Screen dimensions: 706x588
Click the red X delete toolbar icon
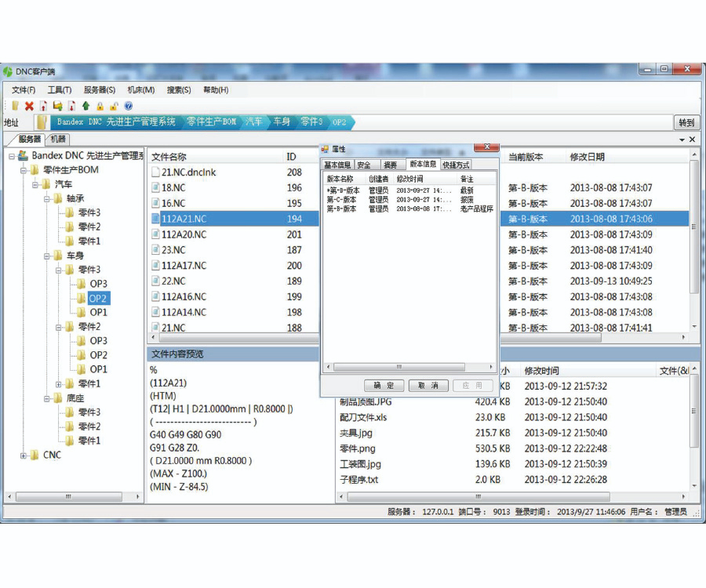tap(29, 106)
